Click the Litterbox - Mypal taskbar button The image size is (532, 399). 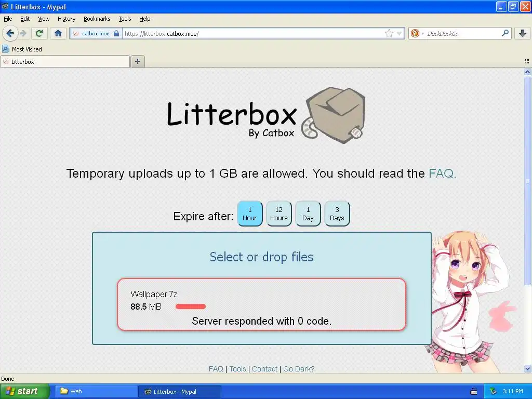[x=180, y=391]
